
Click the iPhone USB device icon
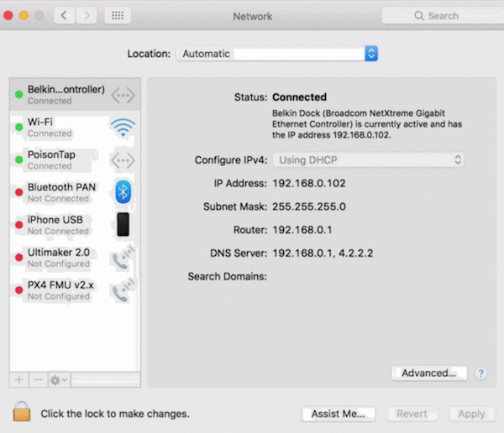tap(123, 225)
